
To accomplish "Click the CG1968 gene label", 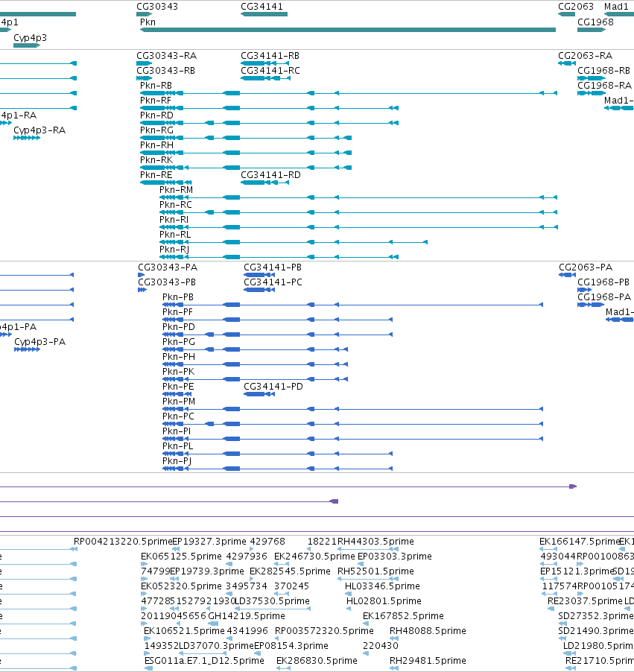I will [595, 22].
